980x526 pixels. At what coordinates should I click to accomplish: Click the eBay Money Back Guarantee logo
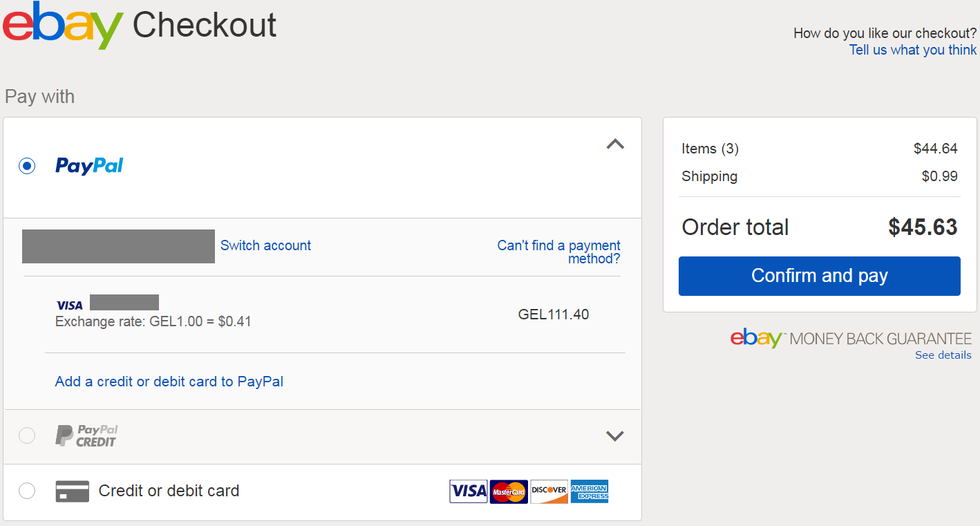(x=851, y=339)
